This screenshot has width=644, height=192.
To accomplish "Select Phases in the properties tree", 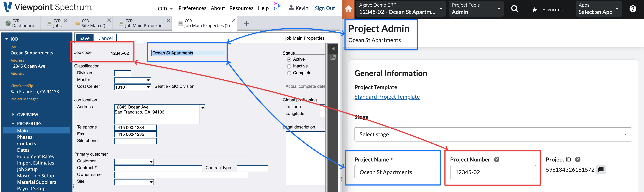I will (x=24, y=137).
